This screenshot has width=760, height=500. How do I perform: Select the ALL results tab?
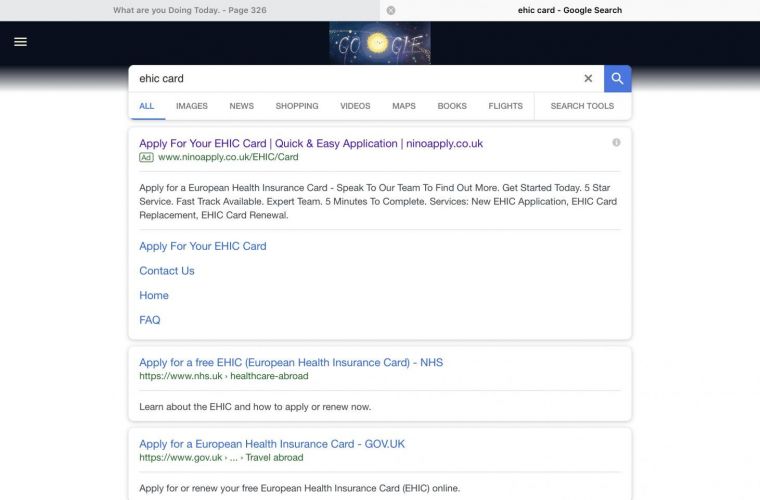coord(146,106)
